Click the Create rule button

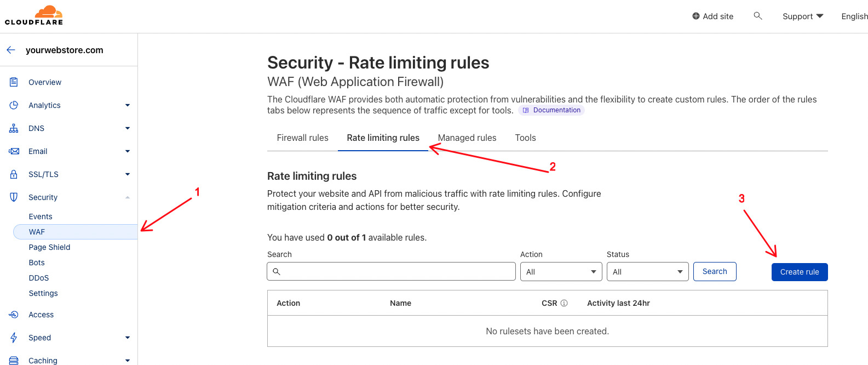click(799, 271)
